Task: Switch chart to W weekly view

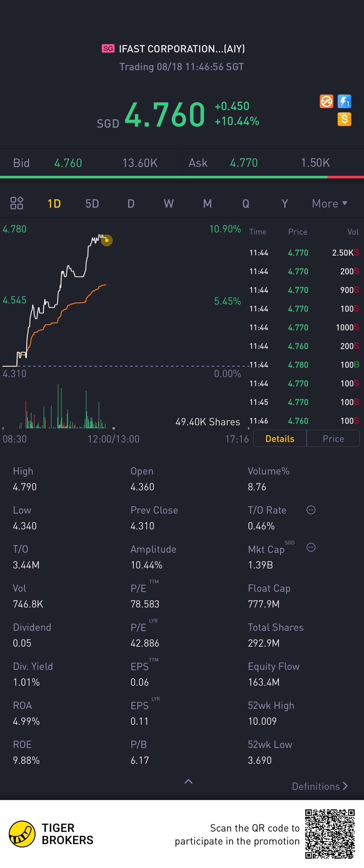Action: [x=169, y=204]
